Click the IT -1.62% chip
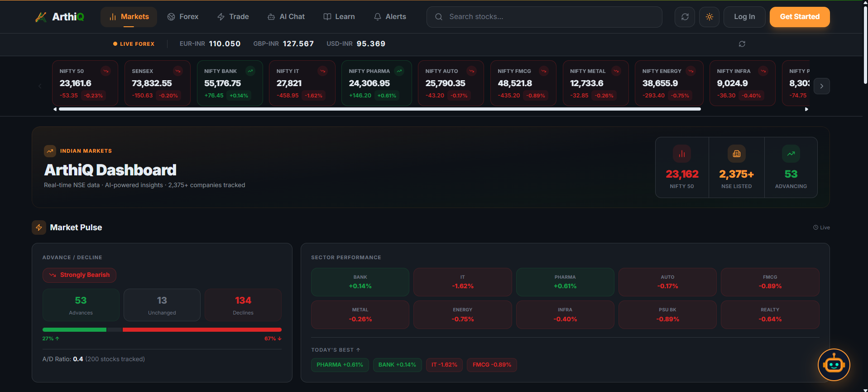 [444, 365]
